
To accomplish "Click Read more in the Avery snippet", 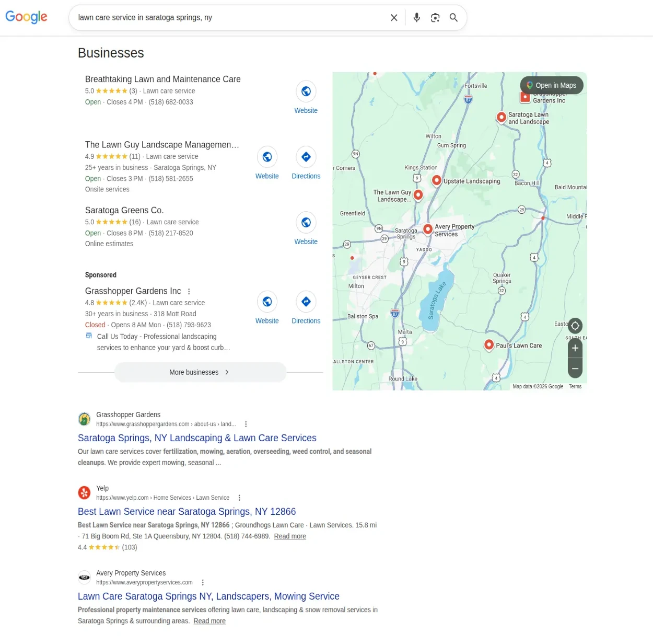I will (x=209, y=621).
